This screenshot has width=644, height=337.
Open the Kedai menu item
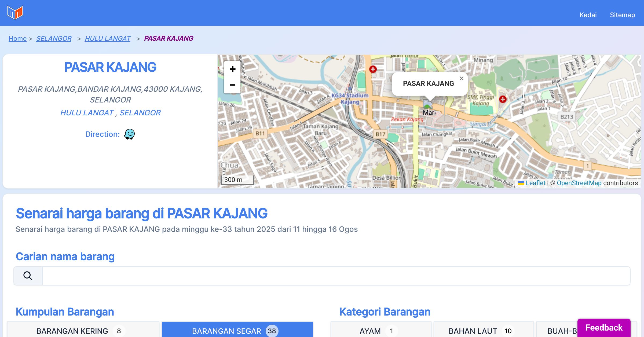pyautogui.click(x=588, y=15)
